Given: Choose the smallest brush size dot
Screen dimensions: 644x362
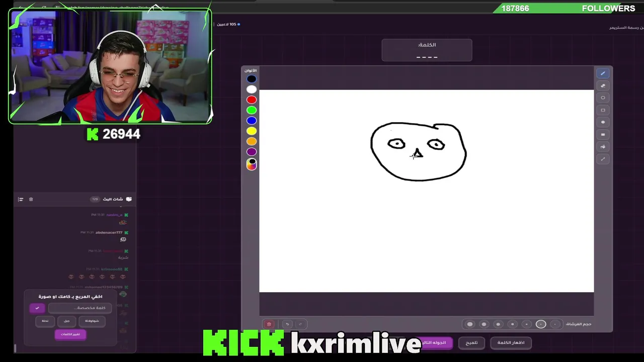Looking at the screenshot, I should pos(555,324).
